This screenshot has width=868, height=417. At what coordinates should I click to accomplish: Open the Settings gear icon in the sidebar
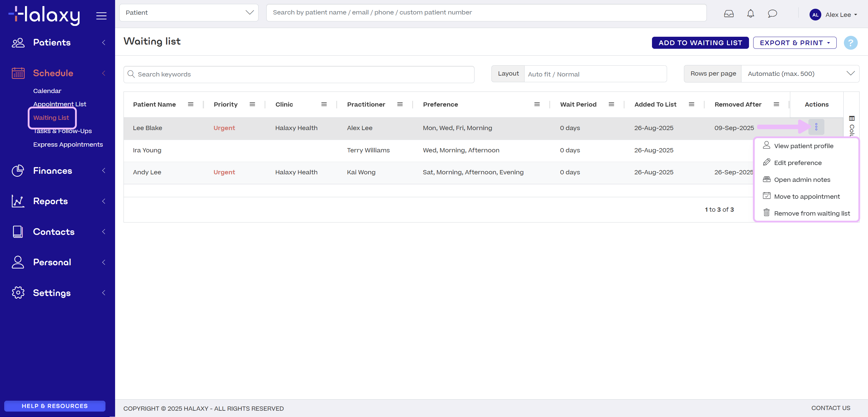click(x=18, y=293)
